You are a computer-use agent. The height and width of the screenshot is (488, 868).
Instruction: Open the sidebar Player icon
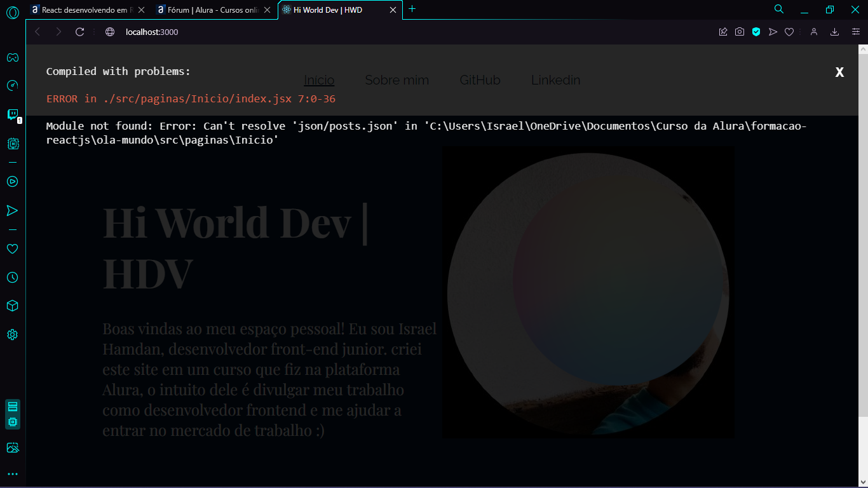click(12, 181)
